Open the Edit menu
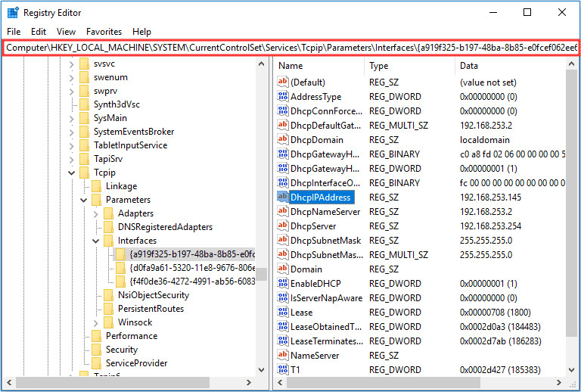The width and height of the screenshot is (581, 392). 39,32
